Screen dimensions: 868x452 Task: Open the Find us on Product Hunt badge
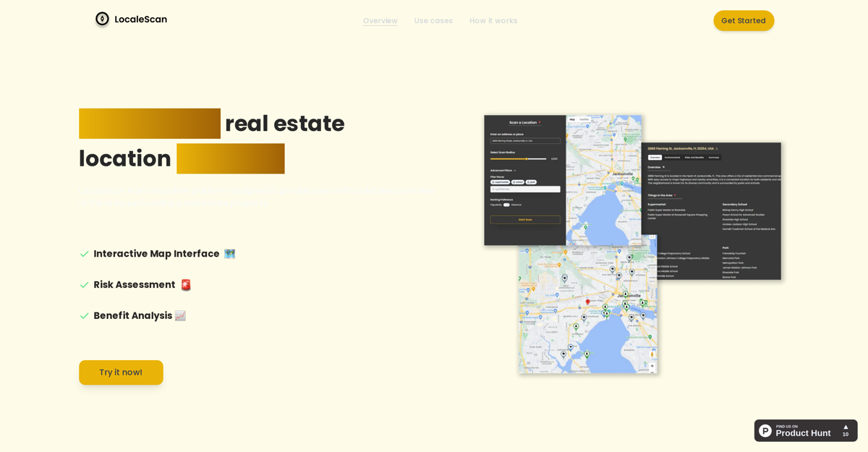806,430
